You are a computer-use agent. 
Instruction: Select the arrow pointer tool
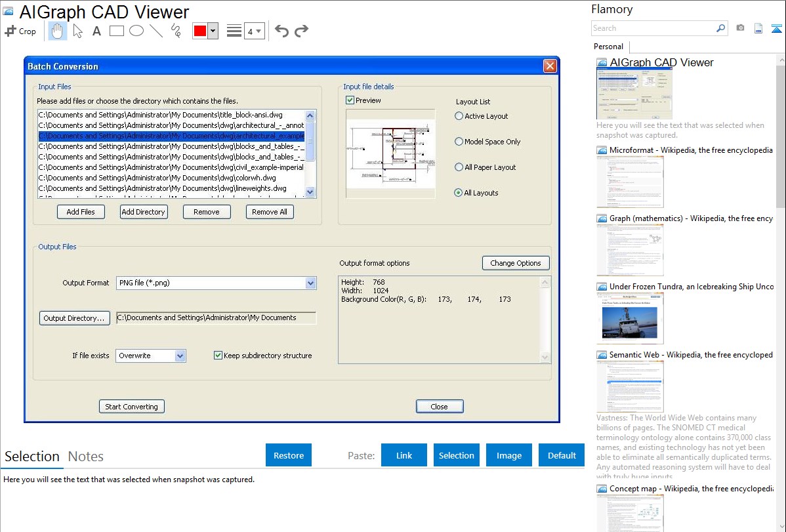[x=77, y=31]
